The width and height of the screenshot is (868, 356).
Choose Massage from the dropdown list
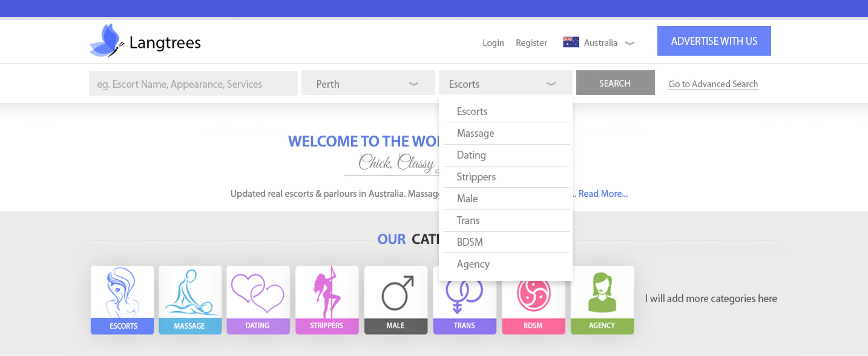tap(475, 133)
